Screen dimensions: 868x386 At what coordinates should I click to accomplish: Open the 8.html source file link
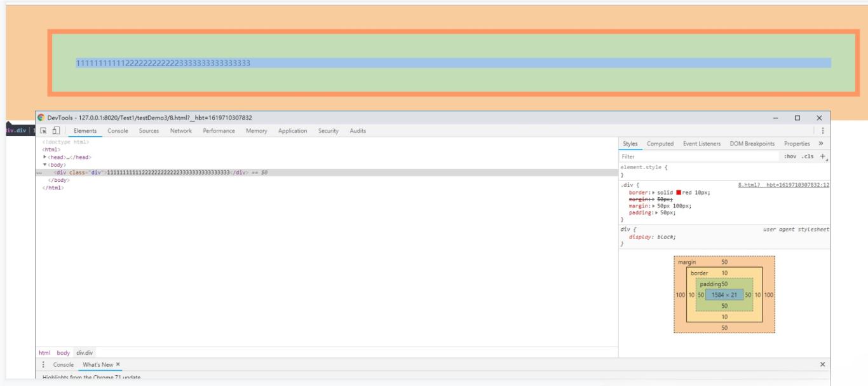[x=783, y=185]
